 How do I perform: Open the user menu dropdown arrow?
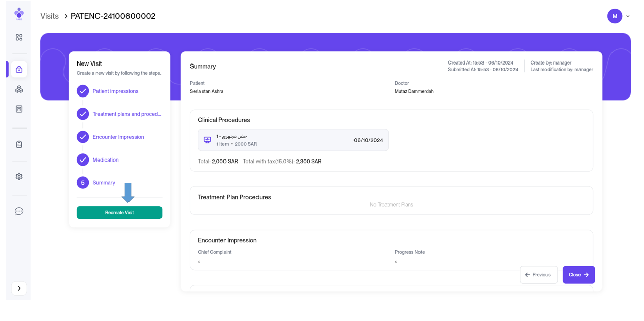click(628, 16)
